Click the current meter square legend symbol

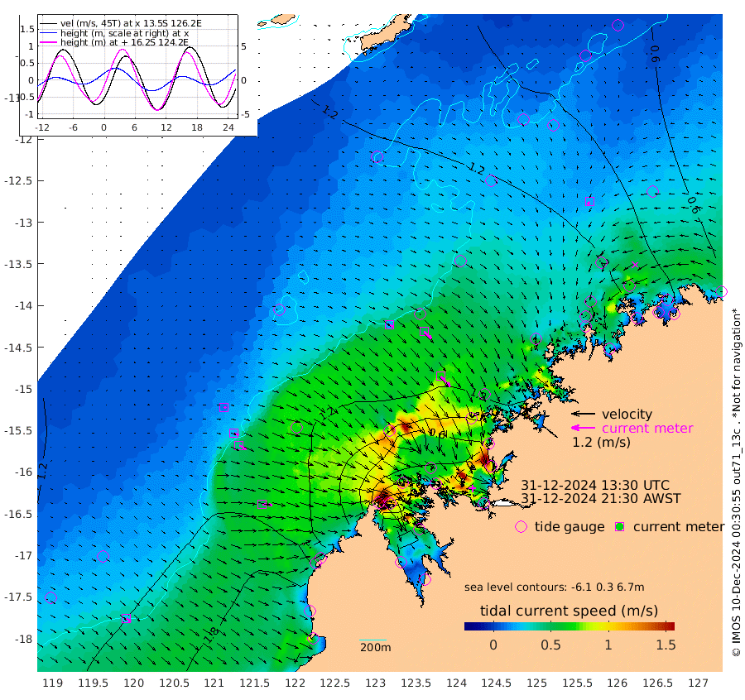(619, 527)
